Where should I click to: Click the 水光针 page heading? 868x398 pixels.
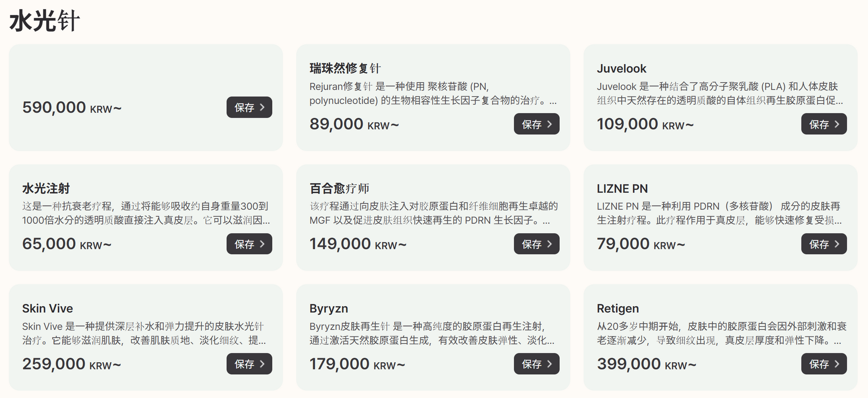click(44, 21)
